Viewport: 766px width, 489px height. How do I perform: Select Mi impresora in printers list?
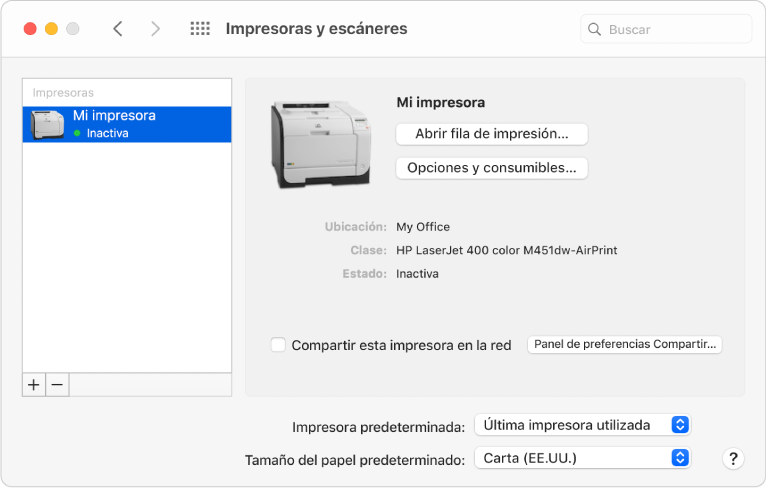click(x=127, y=125)
